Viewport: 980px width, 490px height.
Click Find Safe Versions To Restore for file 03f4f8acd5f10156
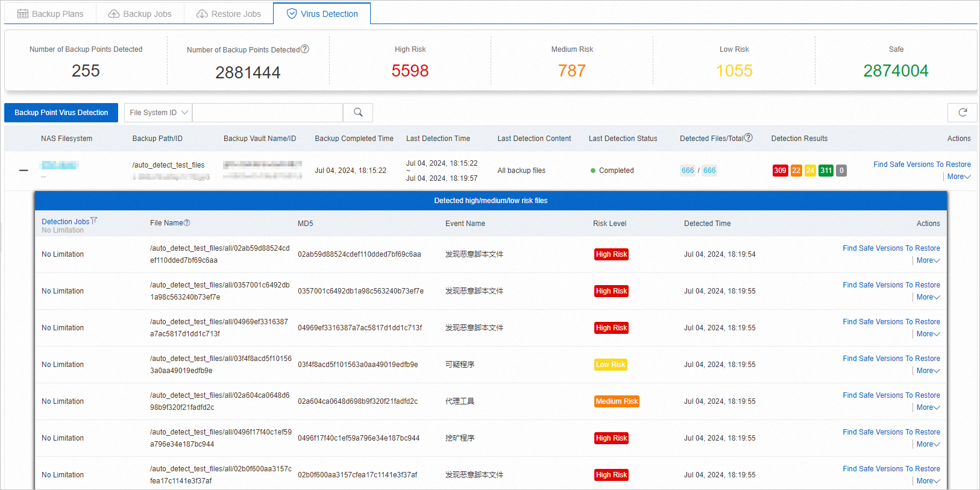pyautogui.click(x=891, y=359)
